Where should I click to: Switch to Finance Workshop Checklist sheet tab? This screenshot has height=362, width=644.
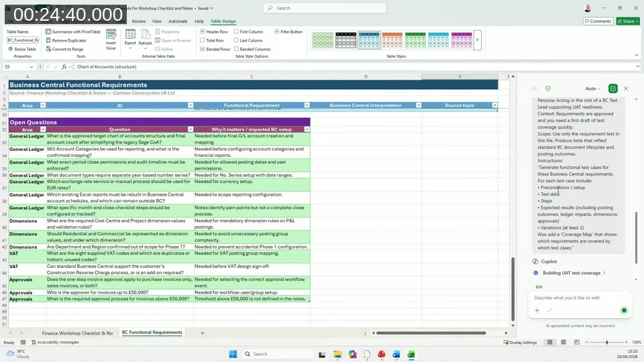tap(77, 333)
